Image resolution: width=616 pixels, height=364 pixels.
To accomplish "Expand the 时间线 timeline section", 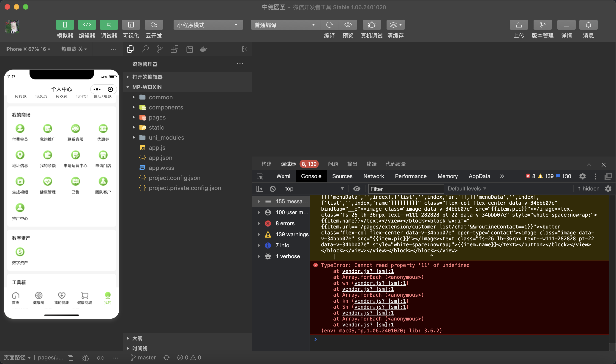I will 188,348.
